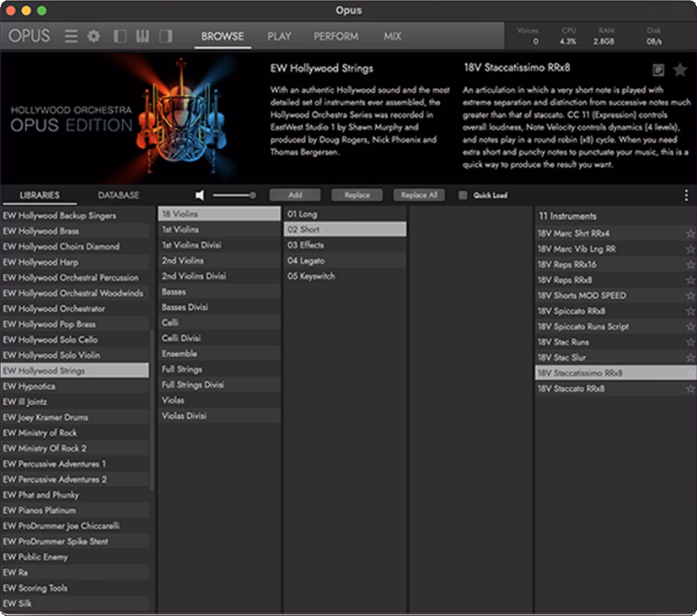This screenshot has width=697, height=616.
Task: Select the 03 Effects category
Action: 345,245
